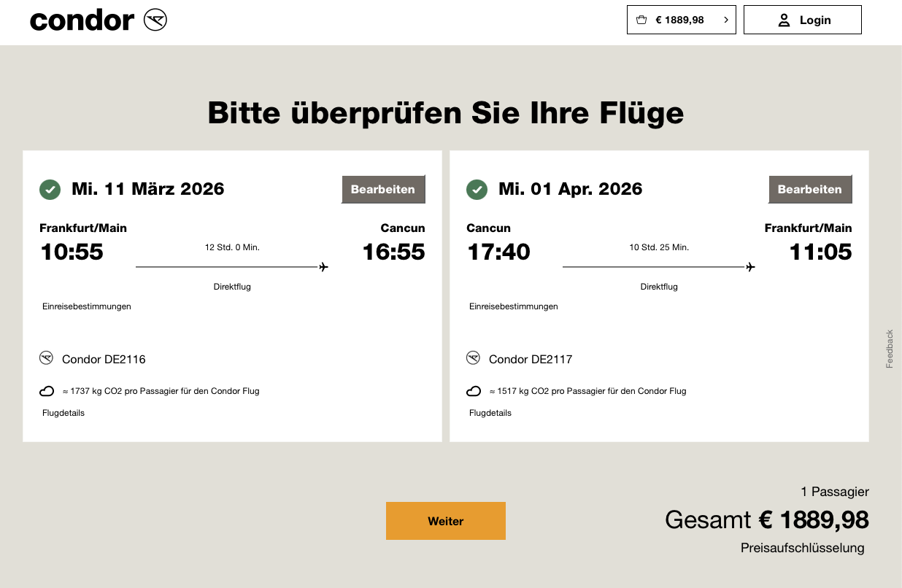902x588 pixels.
Task: Click the CO2 cloud icon for outbound flight
Action: [47, 391]
